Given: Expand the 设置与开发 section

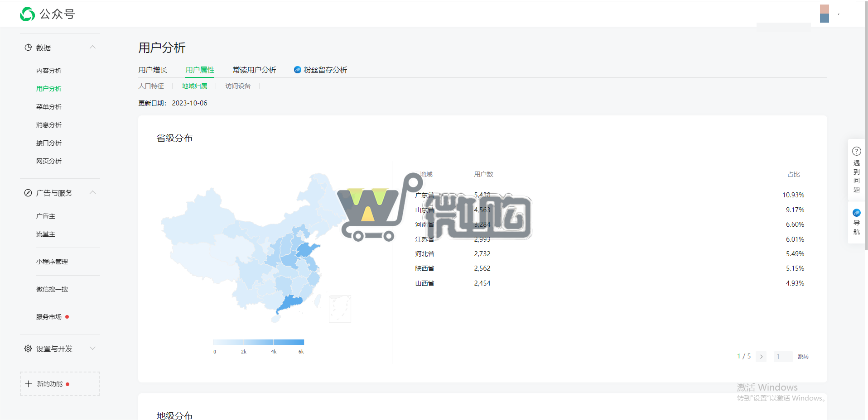Looking at the screenshot, I should [x=92, y=348].
